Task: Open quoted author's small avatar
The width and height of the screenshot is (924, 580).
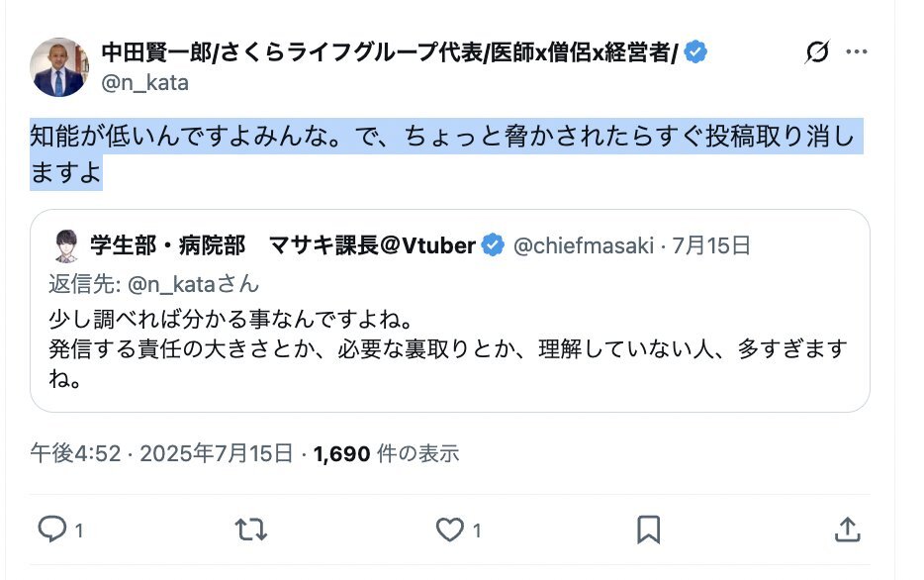Action: click(x=65, y=244)
